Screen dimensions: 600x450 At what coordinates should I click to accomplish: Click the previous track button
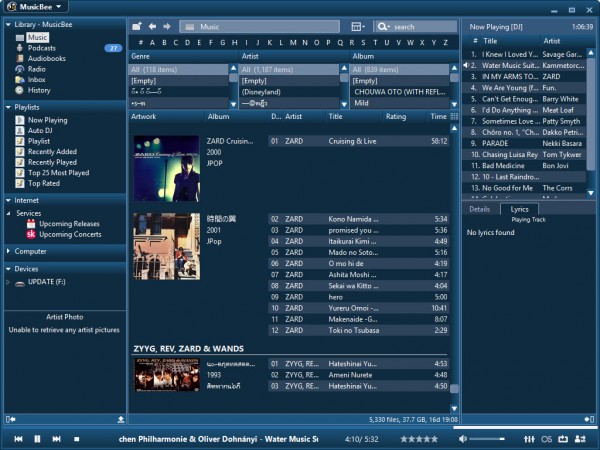pyautogui.click(x=18, y=439)
